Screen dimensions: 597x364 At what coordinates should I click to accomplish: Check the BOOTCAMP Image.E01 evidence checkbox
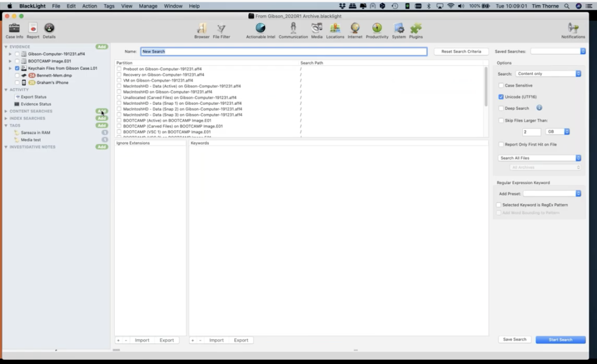[x=17, y=61]
